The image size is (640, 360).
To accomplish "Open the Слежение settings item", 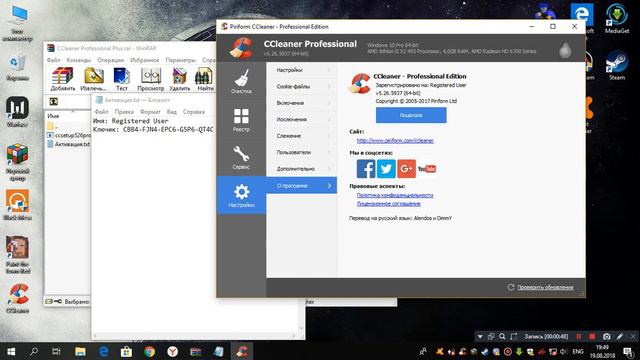I will pyautogui.click(x=302, y=136).
